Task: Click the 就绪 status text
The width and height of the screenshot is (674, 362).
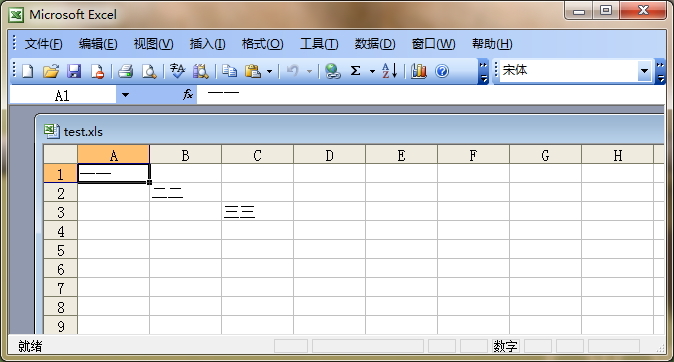Action: tap(30, 346)
